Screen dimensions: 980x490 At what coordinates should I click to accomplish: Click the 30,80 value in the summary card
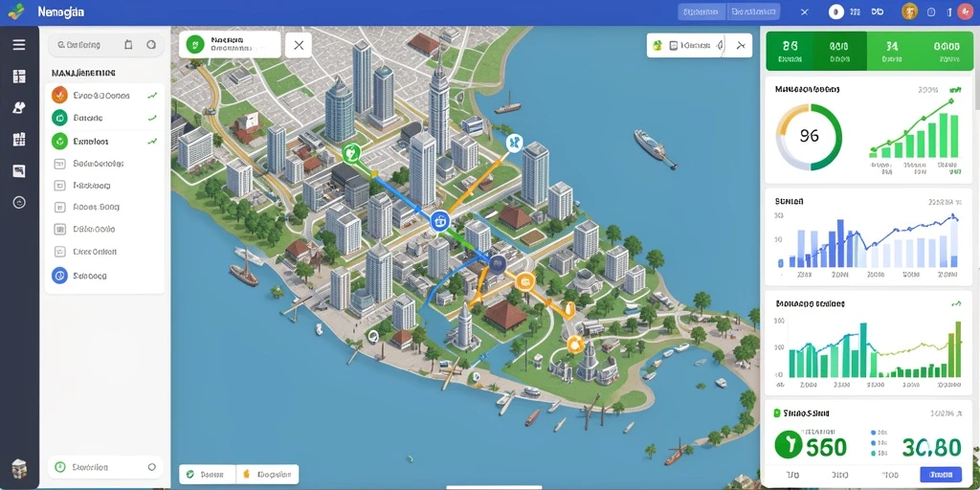[931, 446]
